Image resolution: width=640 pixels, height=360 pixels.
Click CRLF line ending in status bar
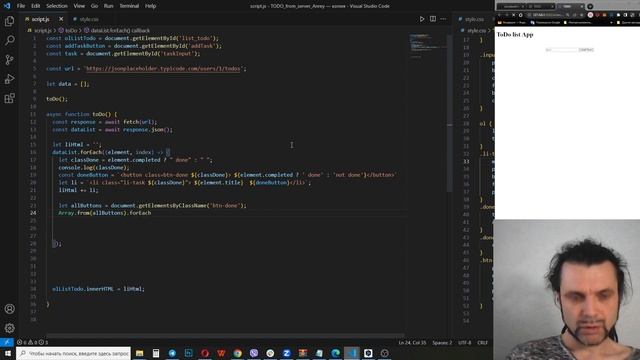(482, 343)
